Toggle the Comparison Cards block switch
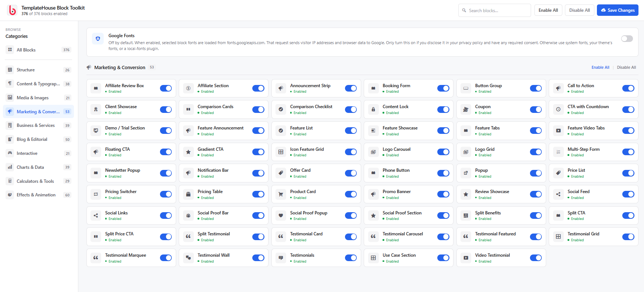The image size is (644, 292). pos(258,110)
